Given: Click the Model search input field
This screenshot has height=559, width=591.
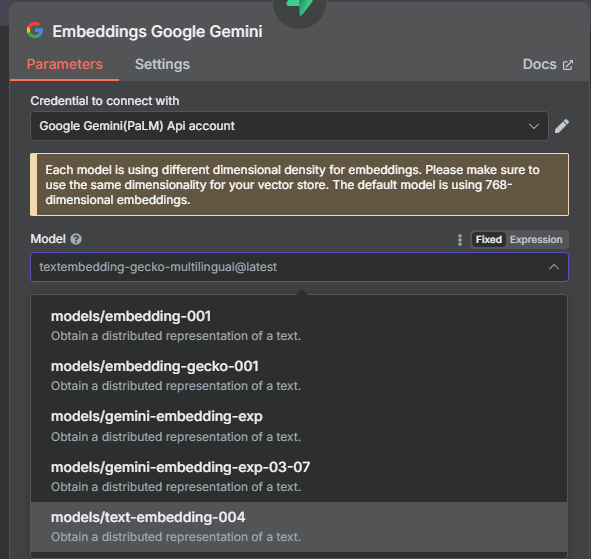Looking at the screenshot, I should point(290,267).
